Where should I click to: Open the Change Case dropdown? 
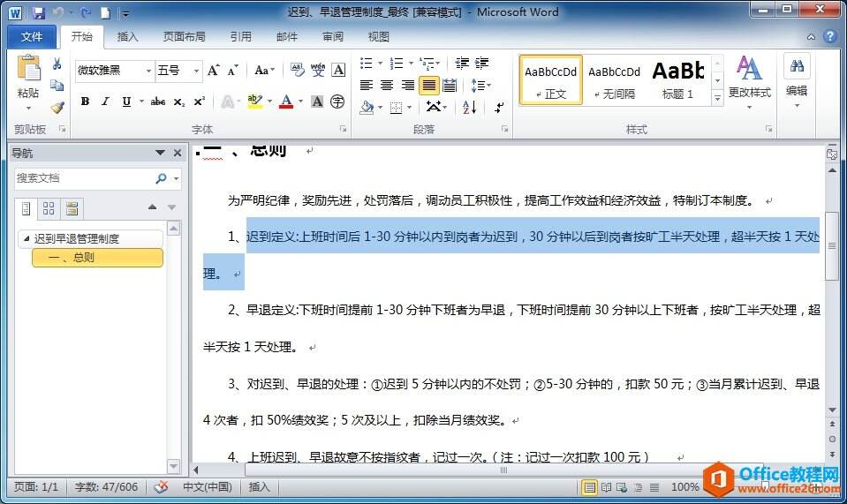264,70
